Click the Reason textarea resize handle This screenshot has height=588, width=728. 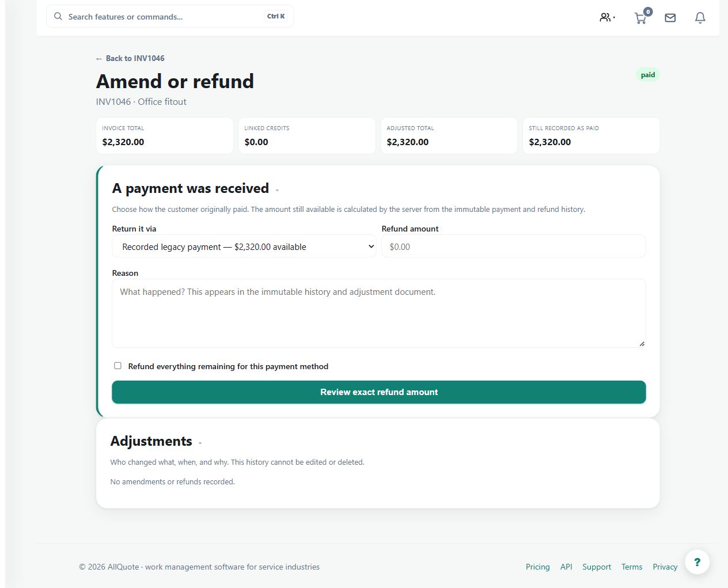(642, 344)
